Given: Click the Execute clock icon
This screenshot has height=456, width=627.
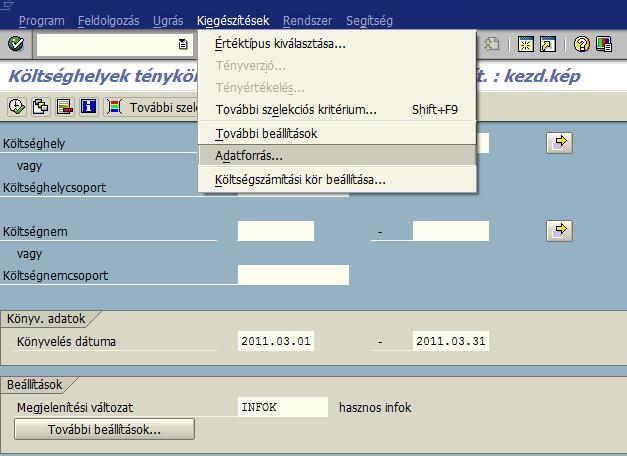Looking at the screenshot, I should point(16,107).
